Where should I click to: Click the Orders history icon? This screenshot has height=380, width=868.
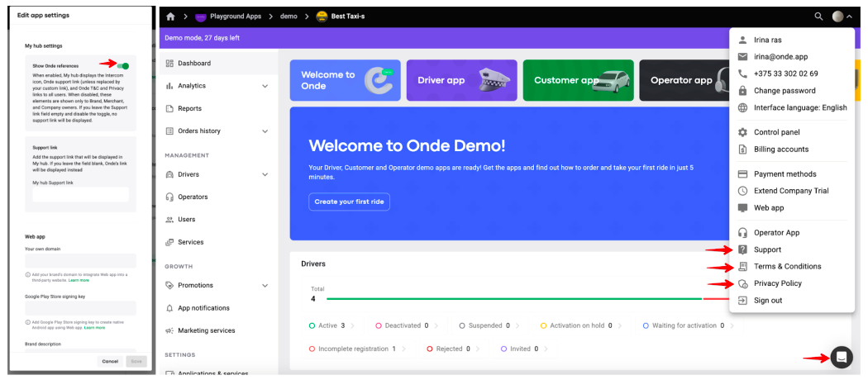click(x=170, y=131)
